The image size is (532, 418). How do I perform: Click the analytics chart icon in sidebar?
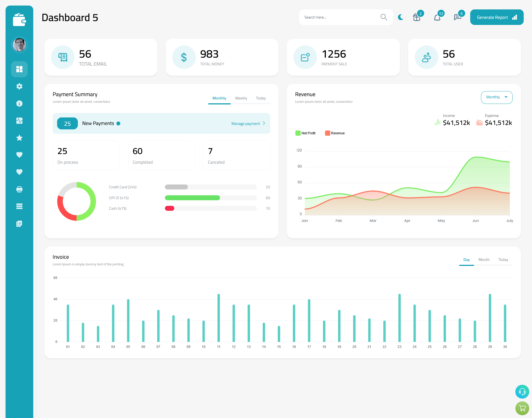tap(19, 120)
